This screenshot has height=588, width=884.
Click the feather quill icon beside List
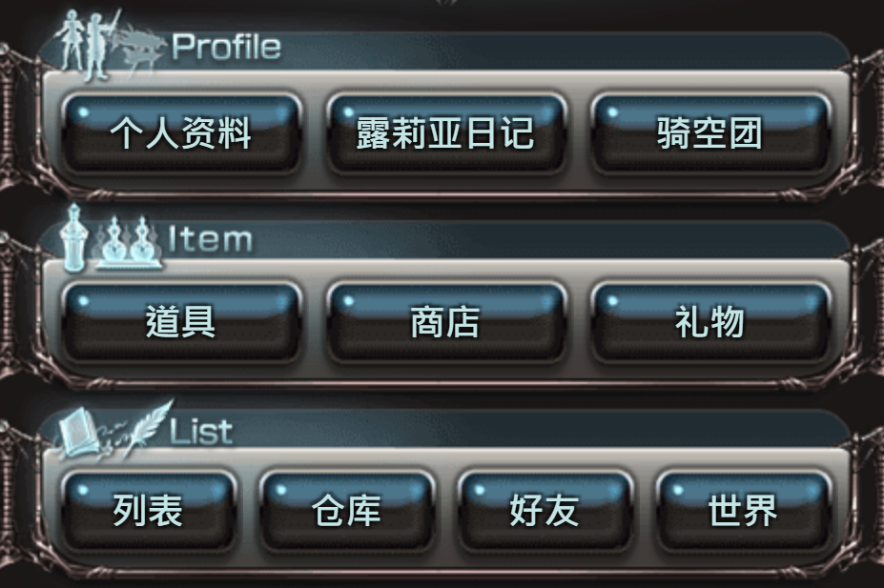coord(149,426)
